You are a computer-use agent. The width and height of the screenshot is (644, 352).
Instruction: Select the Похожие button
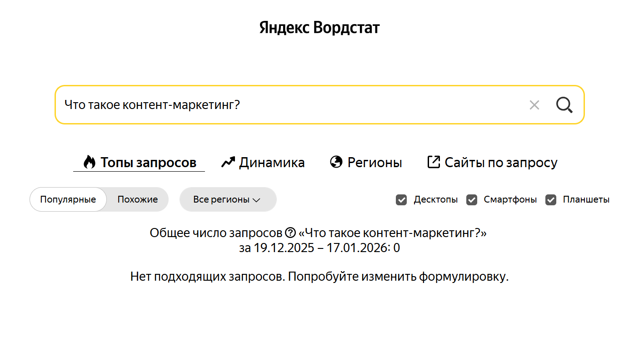point(137,199)
